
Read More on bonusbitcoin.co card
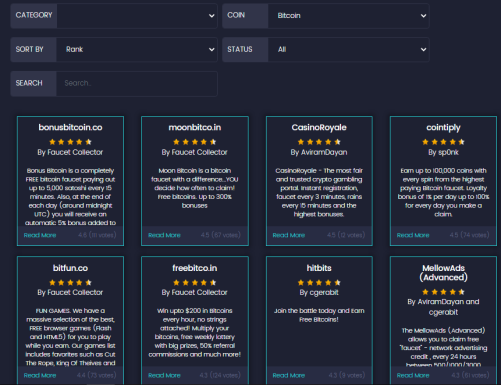(x=40, y=235)
